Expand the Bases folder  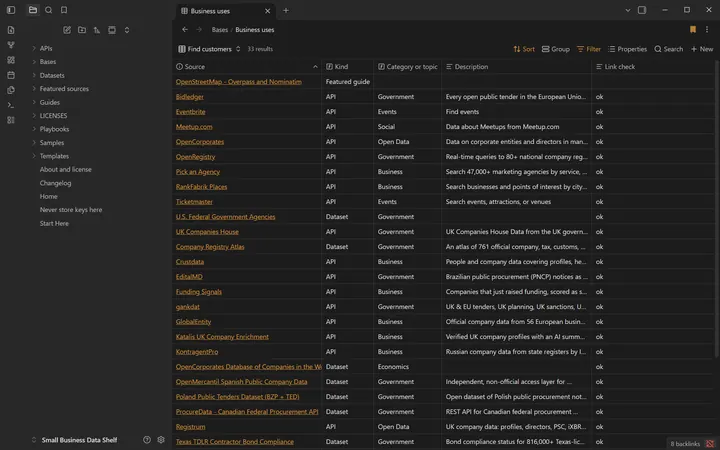tap(34, 62)
